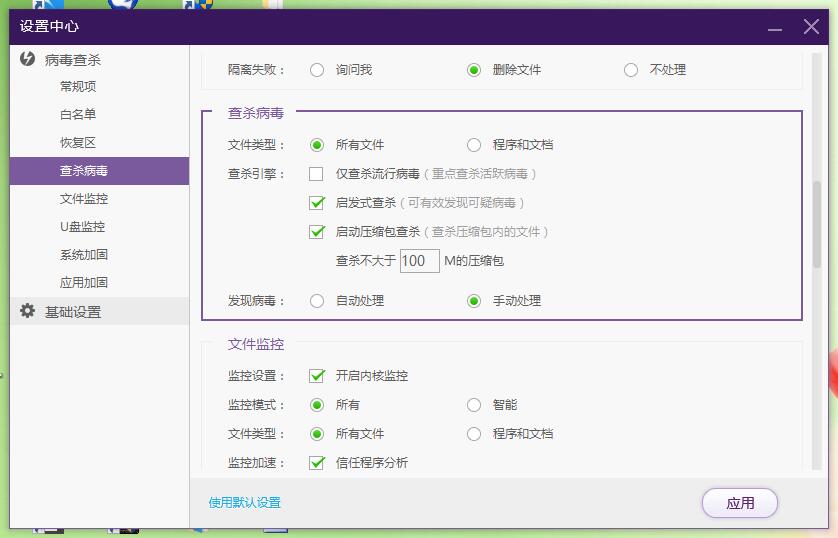Close the 设置中心 window

[811, 27]
